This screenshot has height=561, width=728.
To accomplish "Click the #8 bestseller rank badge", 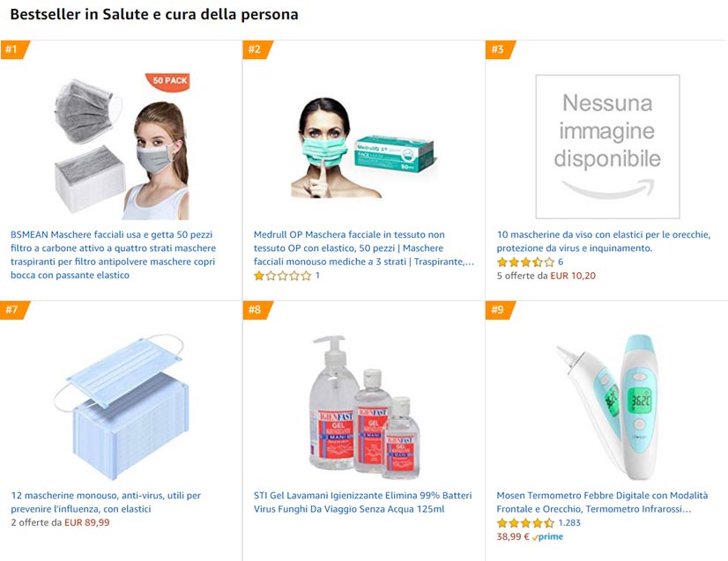I will (255, 310).
